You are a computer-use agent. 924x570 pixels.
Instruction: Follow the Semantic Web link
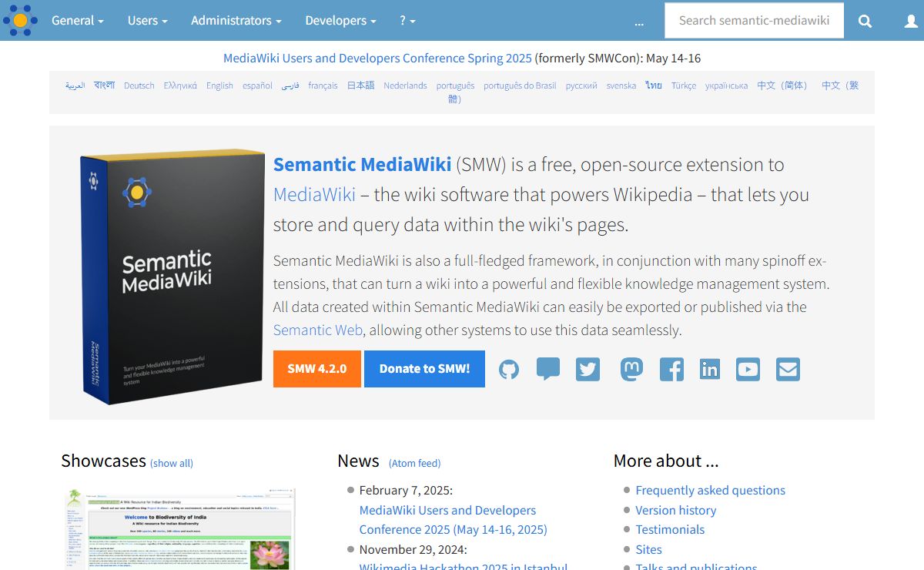(x=317, y=330)
